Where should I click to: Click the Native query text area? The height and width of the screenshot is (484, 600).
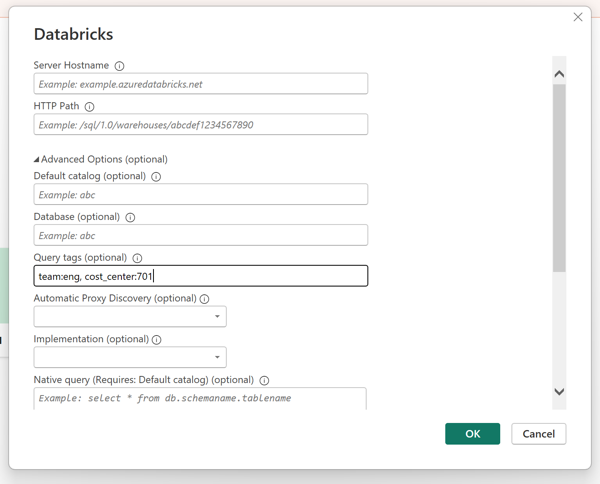point(200,398)
